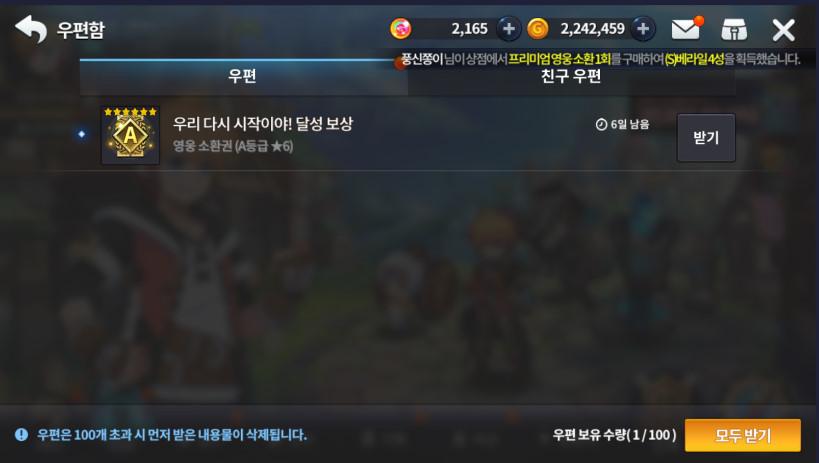Screen dimensions: 819x463
Task: Add gold with the plus button
Action: click(643, 29)
